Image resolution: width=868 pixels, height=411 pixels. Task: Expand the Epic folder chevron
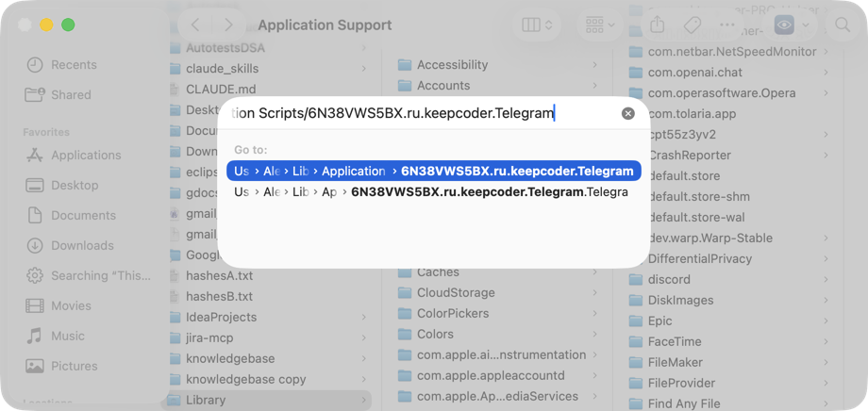point(826,321)
